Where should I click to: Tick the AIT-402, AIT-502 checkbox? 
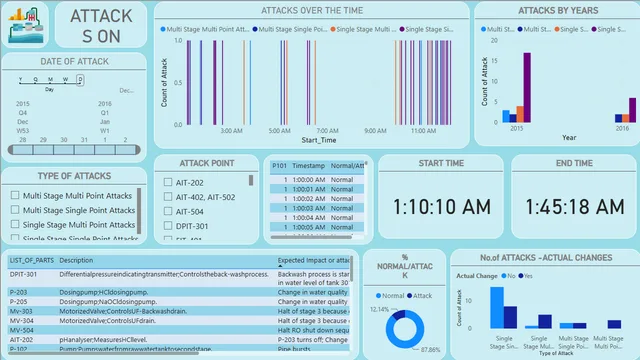coord(168,197)
